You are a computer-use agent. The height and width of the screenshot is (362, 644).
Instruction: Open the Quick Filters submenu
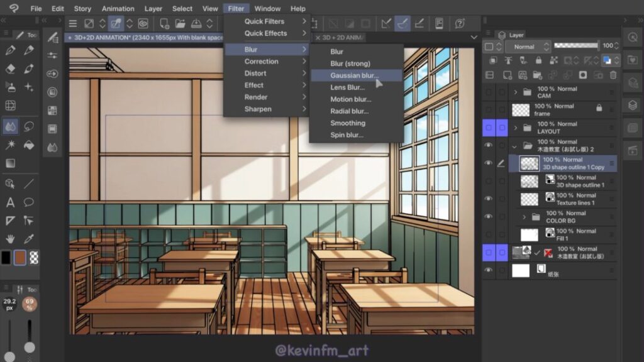coord(266,21)
